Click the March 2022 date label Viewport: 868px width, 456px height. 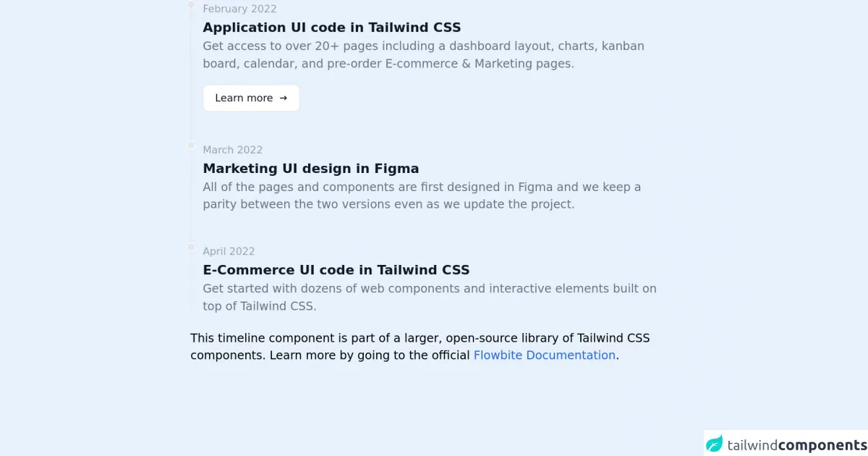(x=232, y=150)
